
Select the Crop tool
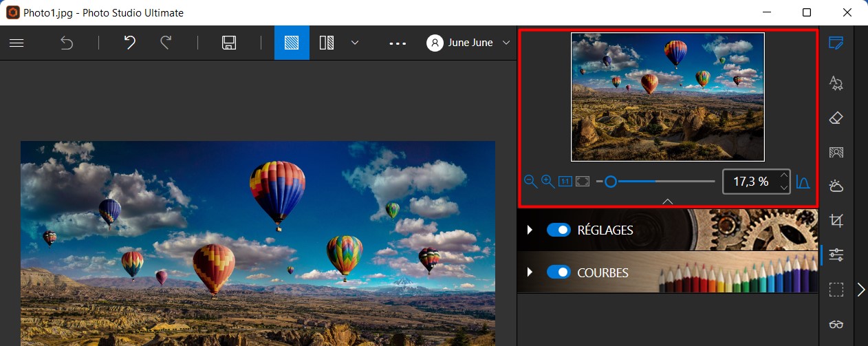(836, 221)
